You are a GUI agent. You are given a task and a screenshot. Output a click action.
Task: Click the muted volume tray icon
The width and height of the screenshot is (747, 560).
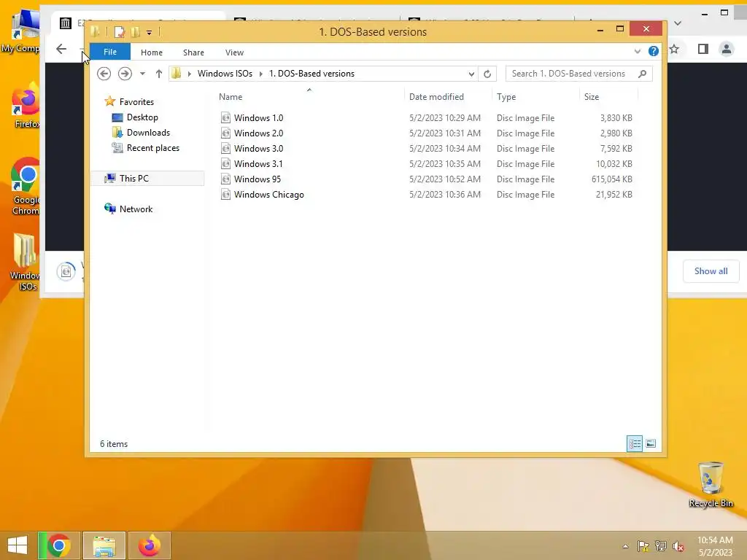pos(678,546)
